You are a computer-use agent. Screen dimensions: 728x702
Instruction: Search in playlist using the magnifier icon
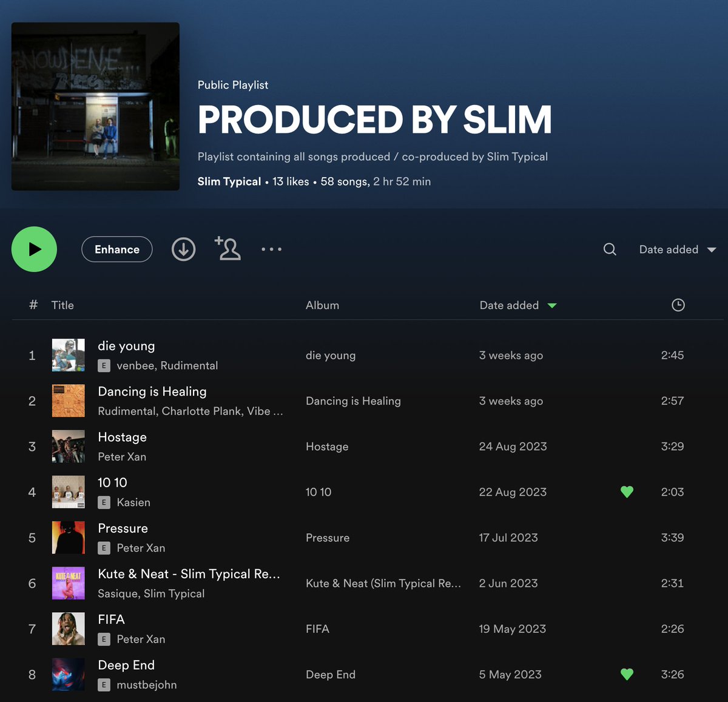click(610, 249)
